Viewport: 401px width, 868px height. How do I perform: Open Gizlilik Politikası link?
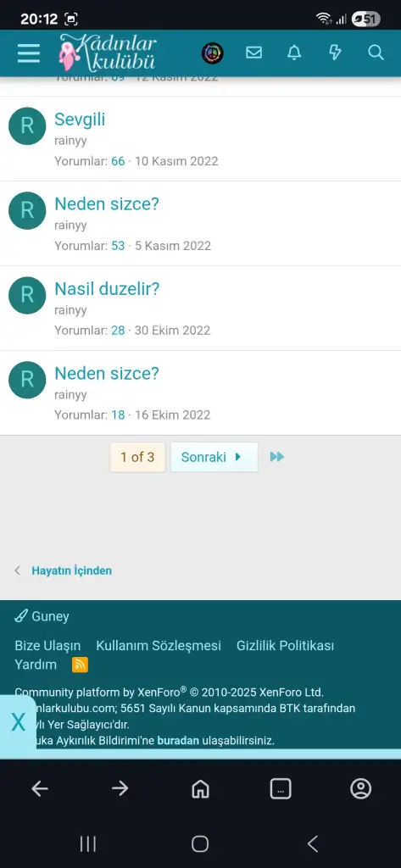coord(285,645)
